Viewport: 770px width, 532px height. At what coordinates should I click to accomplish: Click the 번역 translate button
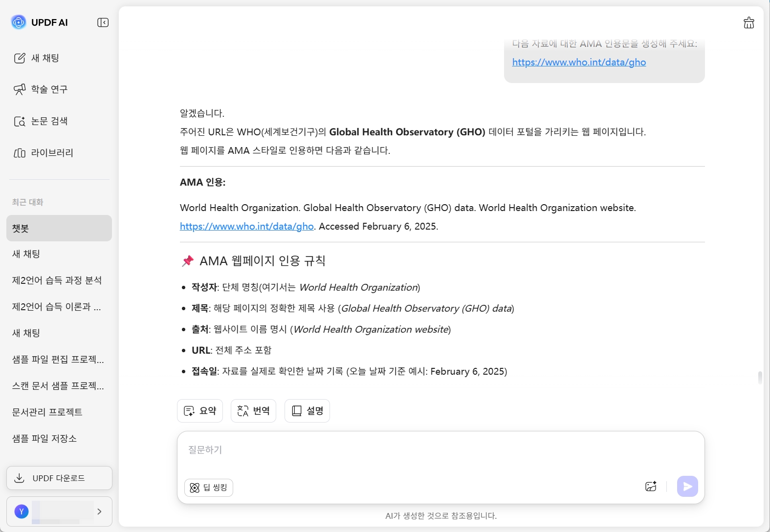click(x=253, y=411)
